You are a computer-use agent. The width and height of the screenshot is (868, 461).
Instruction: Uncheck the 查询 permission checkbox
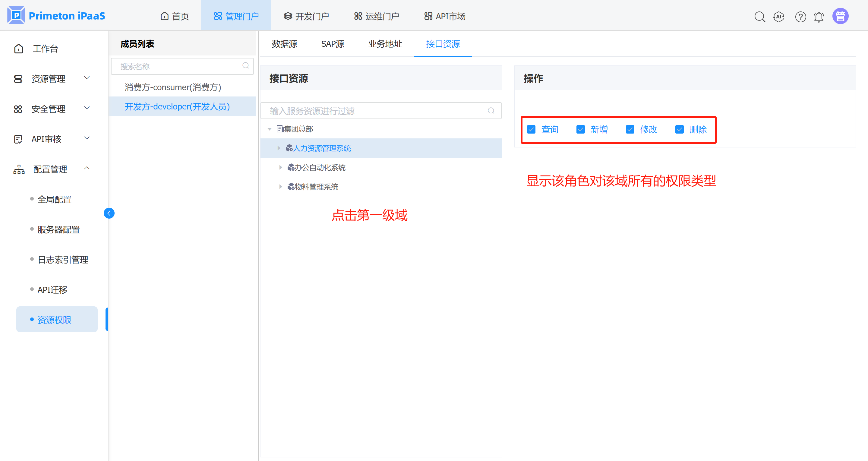coord(531,129)
